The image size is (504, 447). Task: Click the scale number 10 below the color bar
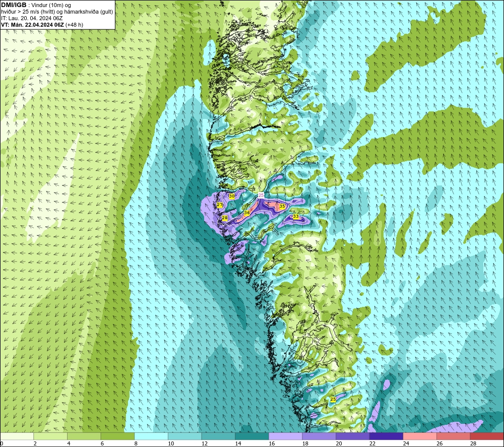(x=171, y=443)
